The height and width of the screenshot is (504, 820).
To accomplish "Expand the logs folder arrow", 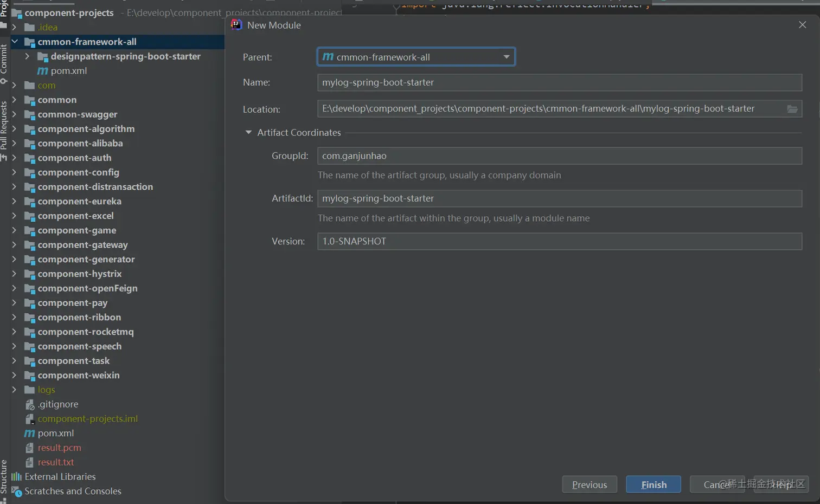I will point(14,390).
